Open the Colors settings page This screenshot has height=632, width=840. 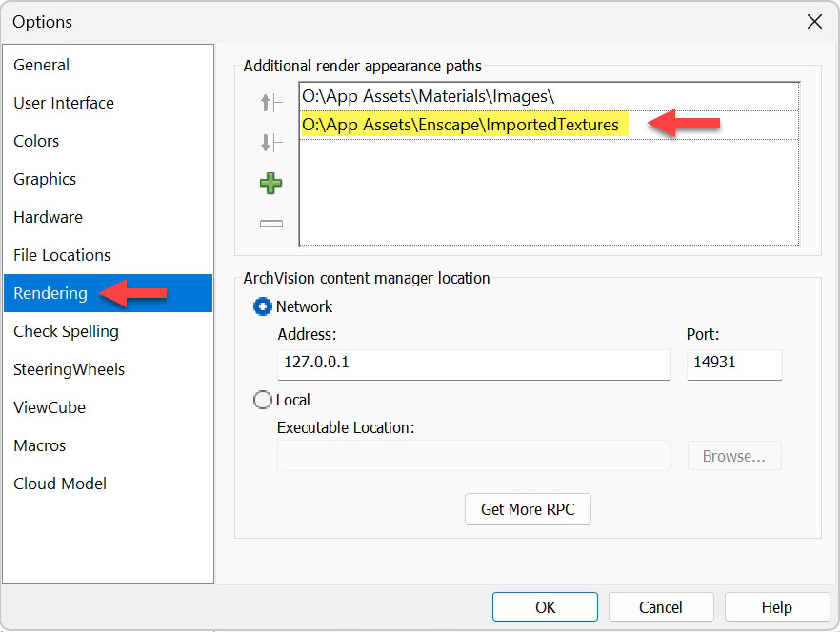click(36, 141)
